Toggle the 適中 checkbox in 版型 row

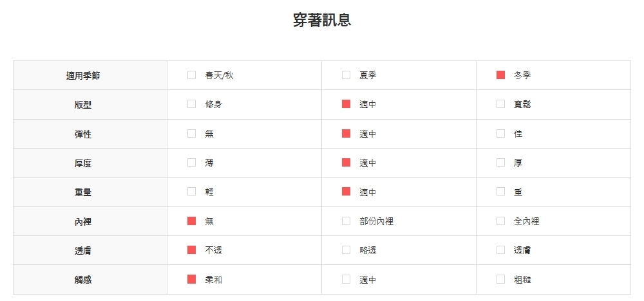point(346,104)
